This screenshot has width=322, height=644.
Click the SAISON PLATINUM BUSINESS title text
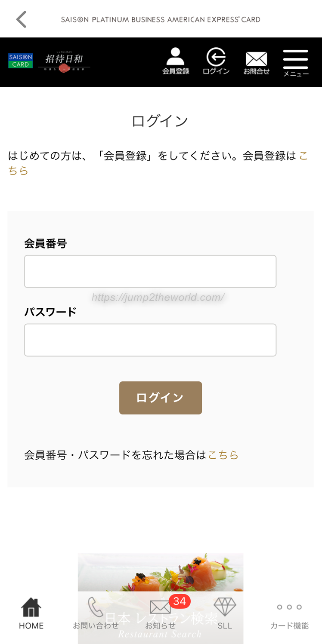161,19
